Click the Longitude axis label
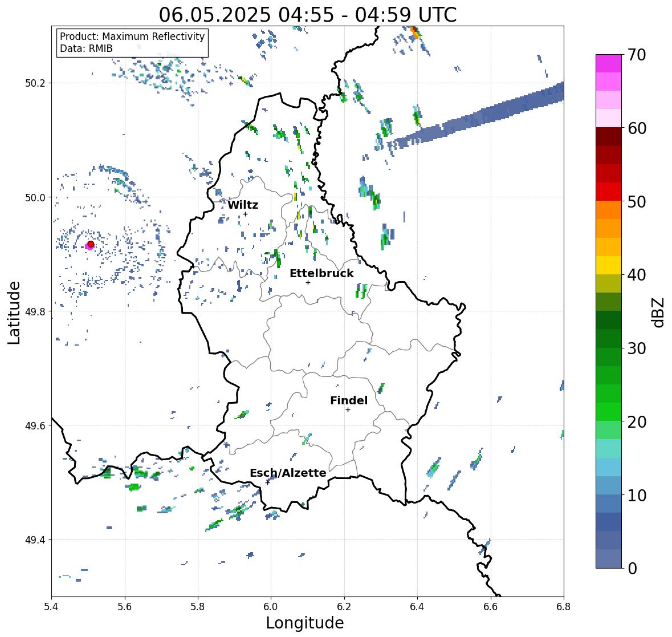The height and width of the screenshot is (637, 672). coord(305,623)
